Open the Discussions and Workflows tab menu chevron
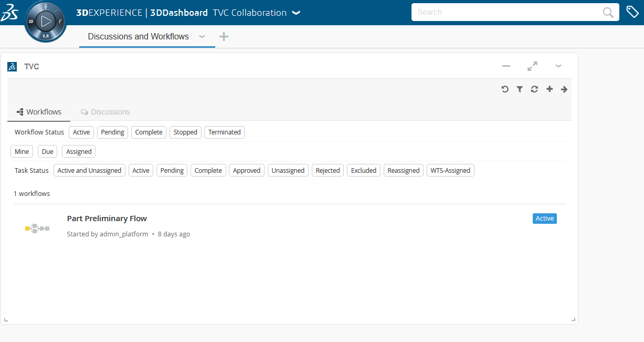 tap(202, 37)
